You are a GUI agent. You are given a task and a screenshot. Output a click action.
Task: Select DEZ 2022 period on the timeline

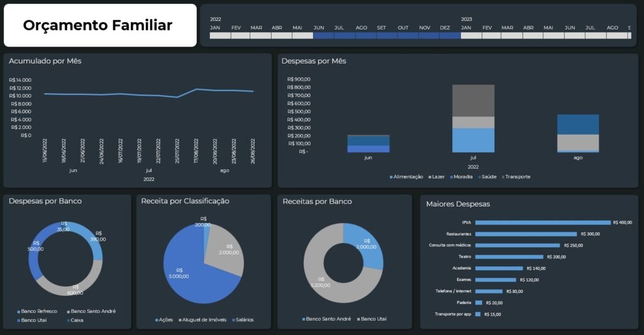[450, 36]
